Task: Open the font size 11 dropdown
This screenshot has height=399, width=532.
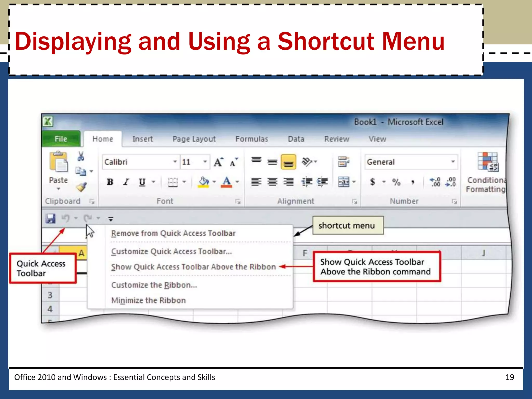Action: click(205, 162)
